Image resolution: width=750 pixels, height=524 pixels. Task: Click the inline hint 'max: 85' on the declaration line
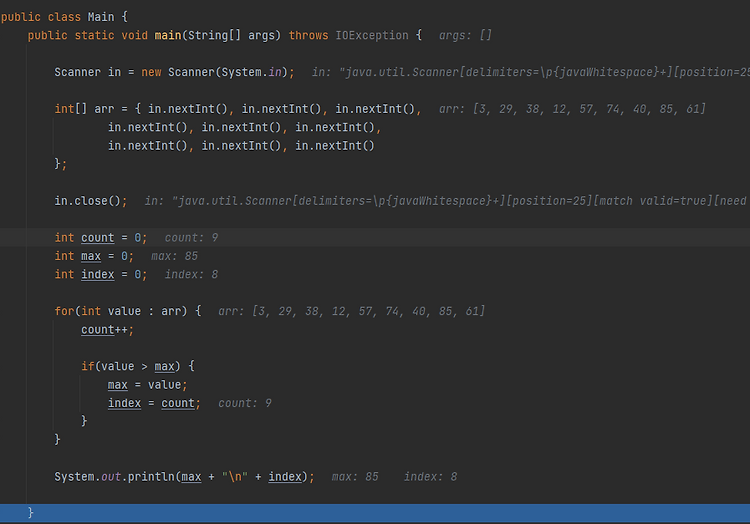(175, 256)
